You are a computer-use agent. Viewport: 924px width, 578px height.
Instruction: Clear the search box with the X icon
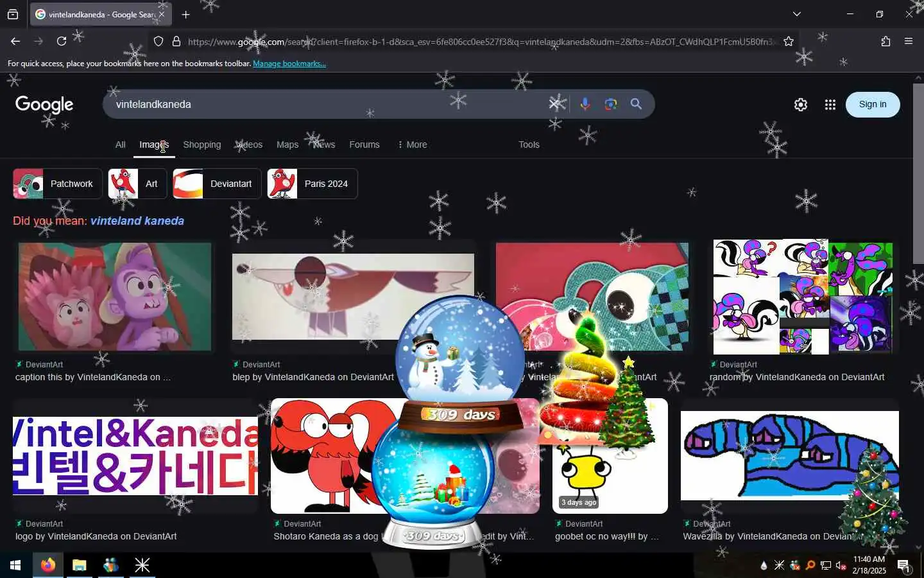coord(555,104)
